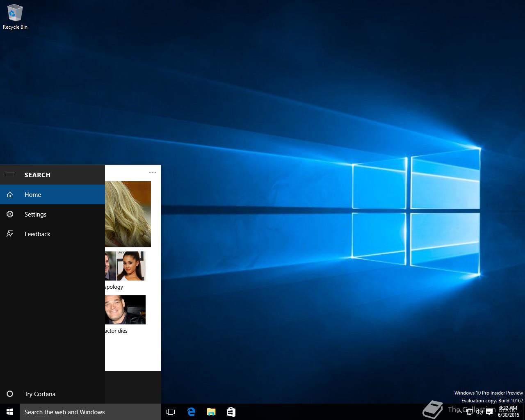
Task: Open Settings in the Search panel
Action: tap(52, 214)
